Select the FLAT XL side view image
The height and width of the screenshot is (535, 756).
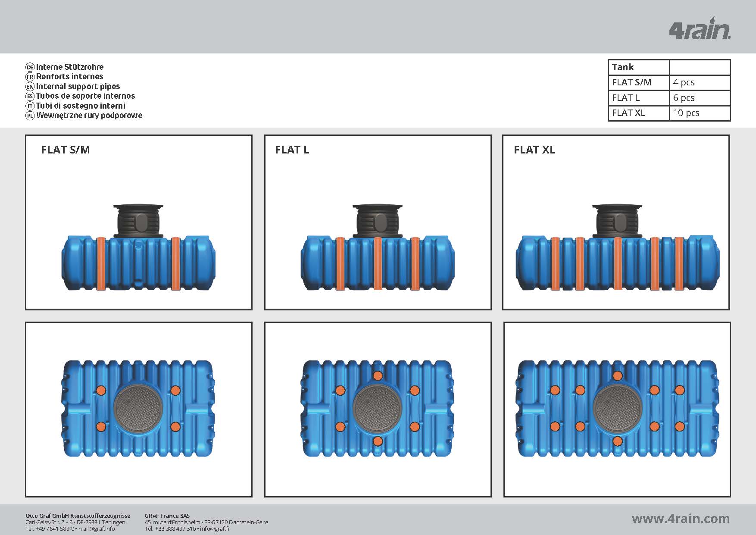[x=617, y=248]
